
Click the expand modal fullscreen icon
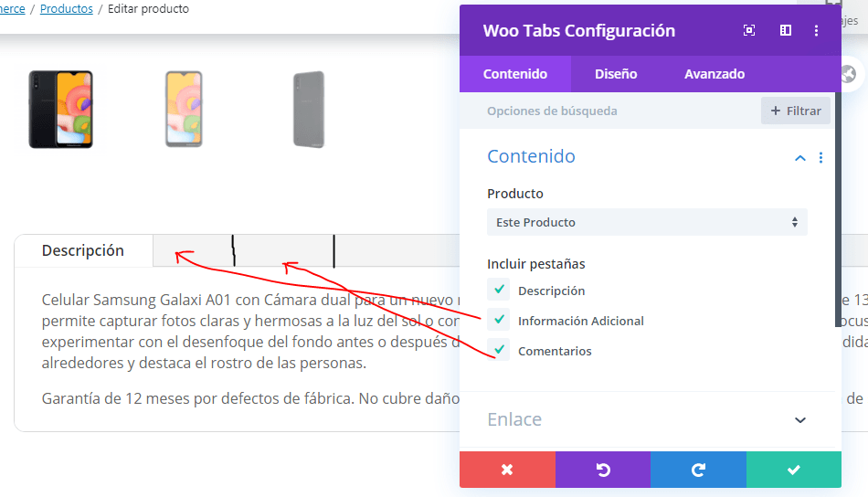[749, 30]
